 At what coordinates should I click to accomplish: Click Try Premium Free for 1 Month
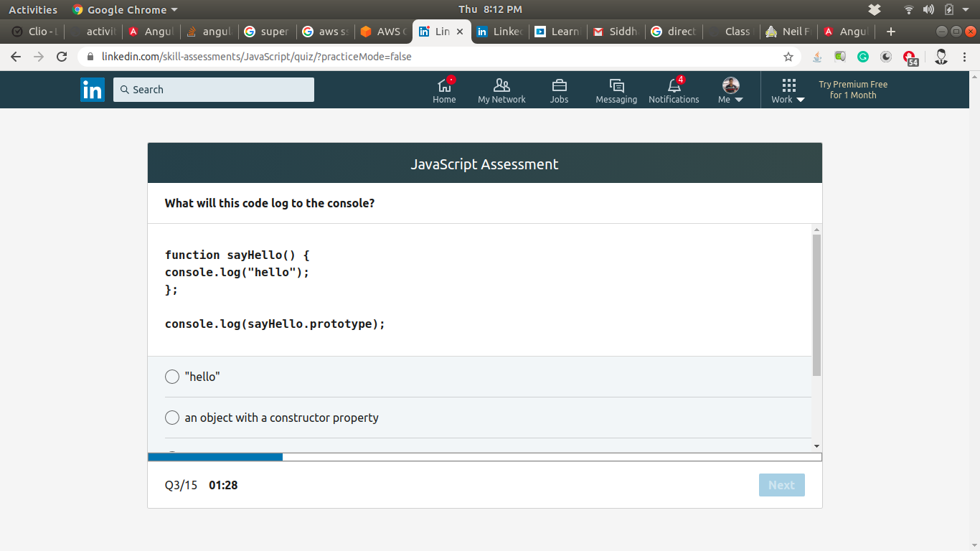[x=853, y=90]
